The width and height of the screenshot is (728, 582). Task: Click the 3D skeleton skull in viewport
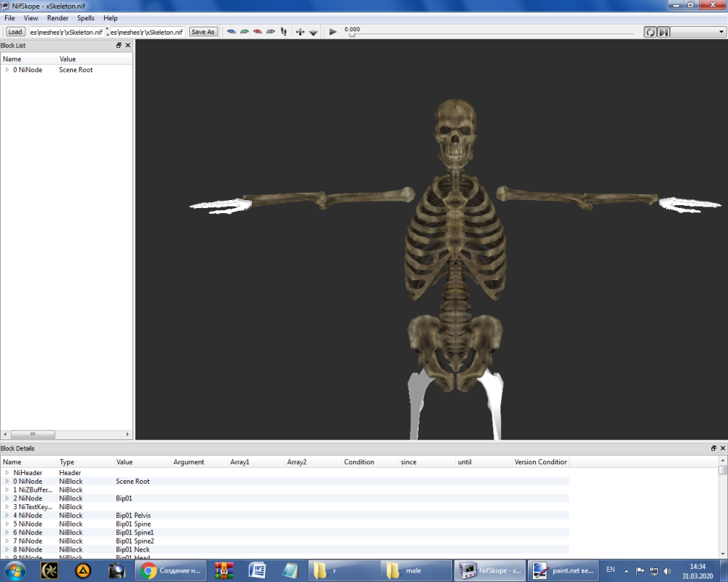[455, 132]
